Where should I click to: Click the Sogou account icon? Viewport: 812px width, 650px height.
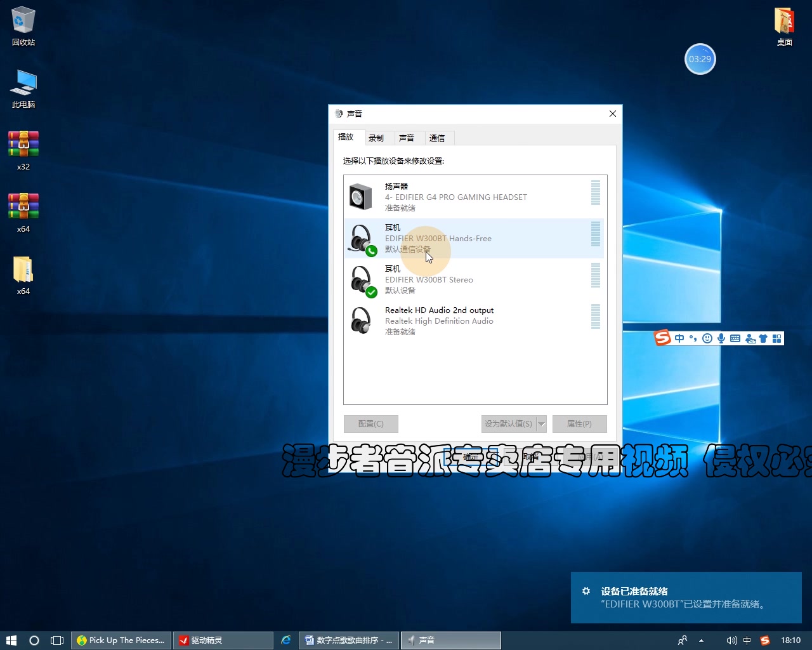tap(750, 338)
